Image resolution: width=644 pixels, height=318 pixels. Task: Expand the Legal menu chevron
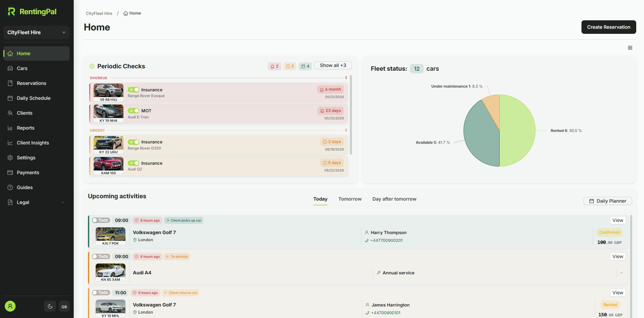pyautogui.click(x=63, y=202)
